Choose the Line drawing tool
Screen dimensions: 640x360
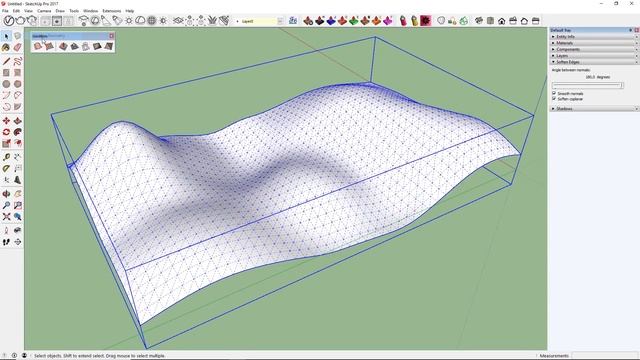point(6,62)
